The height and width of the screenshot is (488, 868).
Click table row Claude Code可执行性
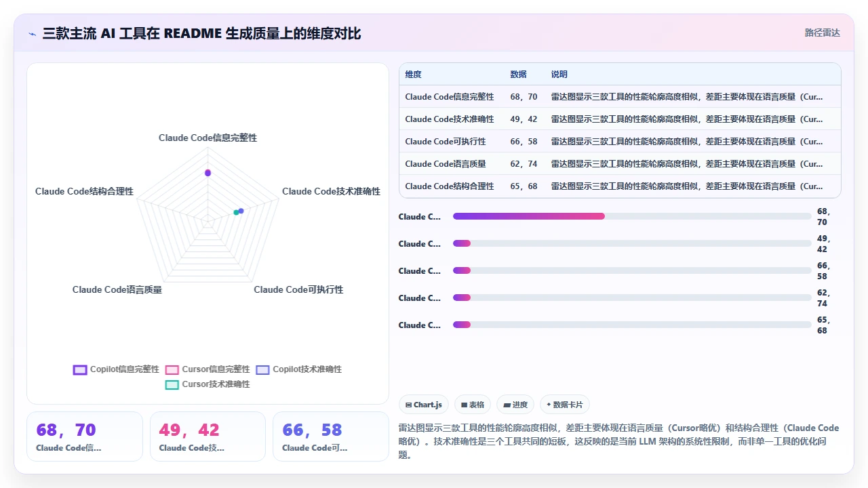tap(620, 141)
